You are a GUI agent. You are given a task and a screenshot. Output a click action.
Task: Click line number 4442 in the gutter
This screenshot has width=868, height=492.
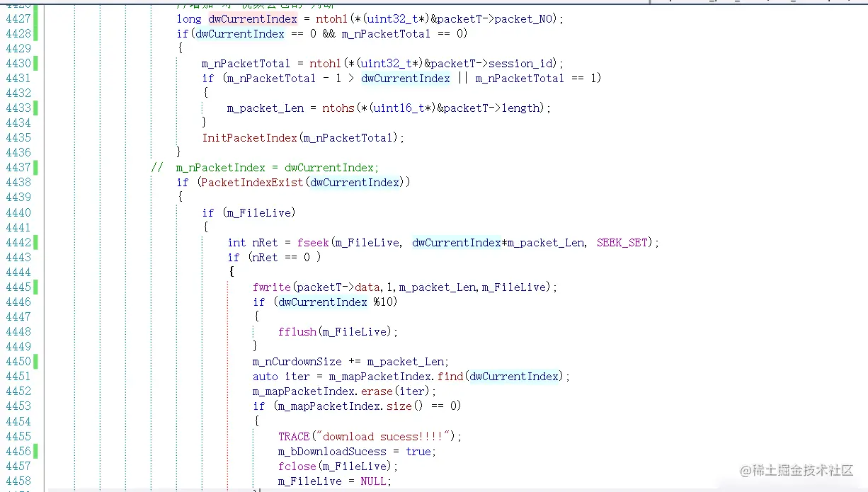(x=18, y=242)
